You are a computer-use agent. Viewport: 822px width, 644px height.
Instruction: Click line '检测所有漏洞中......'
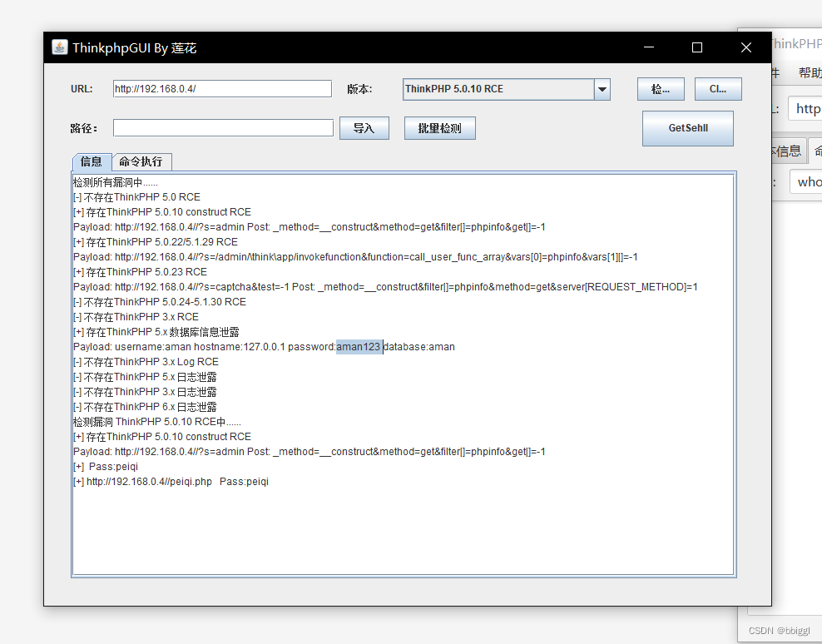(116, 182)
